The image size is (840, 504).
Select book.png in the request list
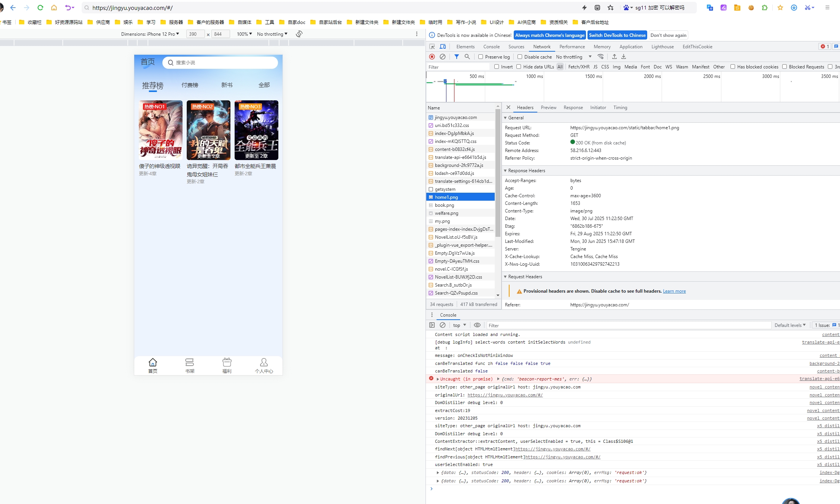pyautogui.click(x=460, y=205)
